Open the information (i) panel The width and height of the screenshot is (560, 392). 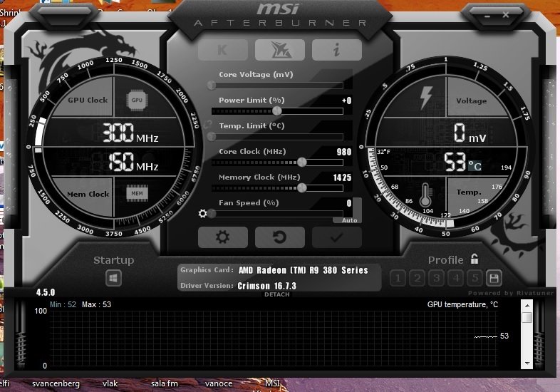[x=336, y=50]
